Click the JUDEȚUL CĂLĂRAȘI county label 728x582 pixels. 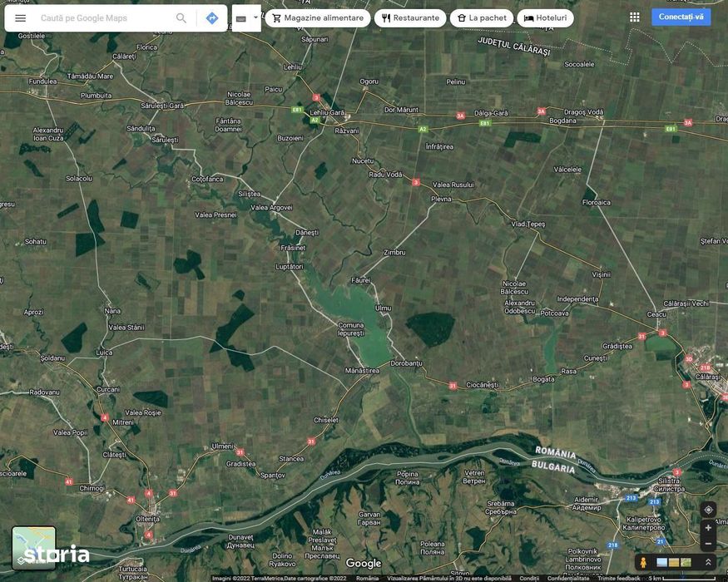[513, 47]
